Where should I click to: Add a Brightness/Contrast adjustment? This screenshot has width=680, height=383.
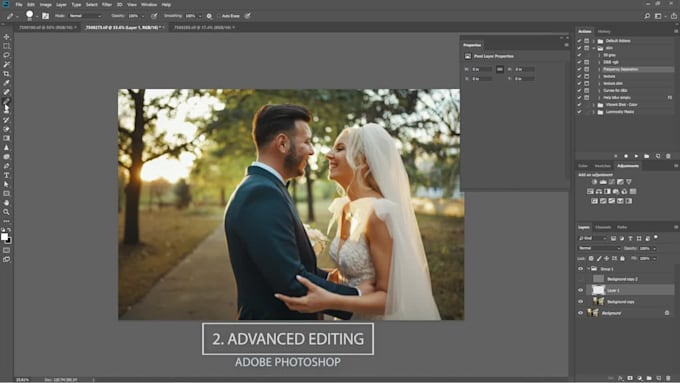click(595, 182)
